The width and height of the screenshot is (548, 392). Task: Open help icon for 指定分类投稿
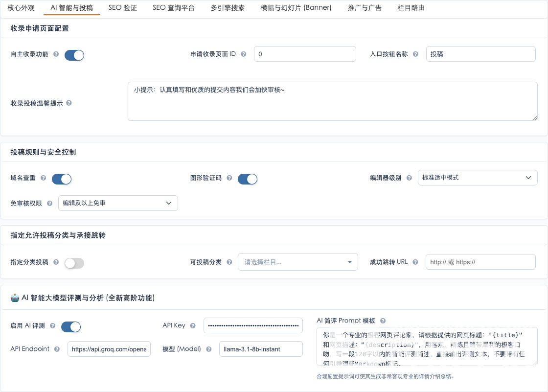tap(56, 262)
